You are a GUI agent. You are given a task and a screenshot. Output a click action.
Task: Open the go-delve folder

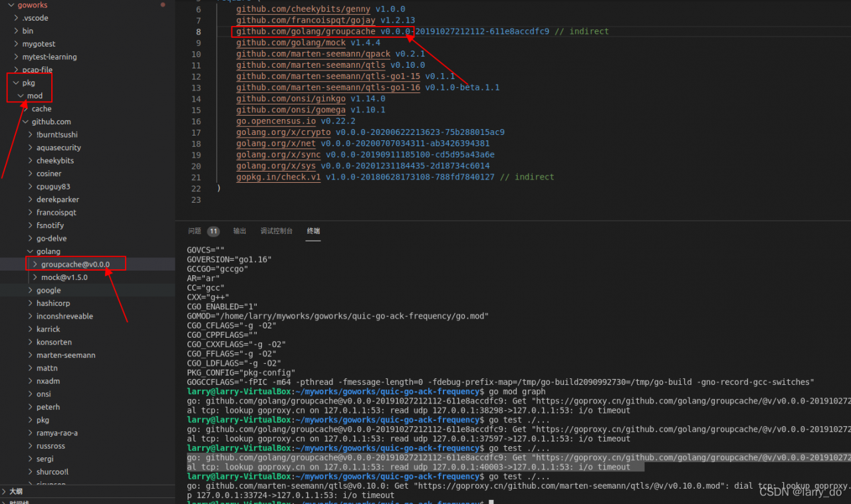(52, 239)
